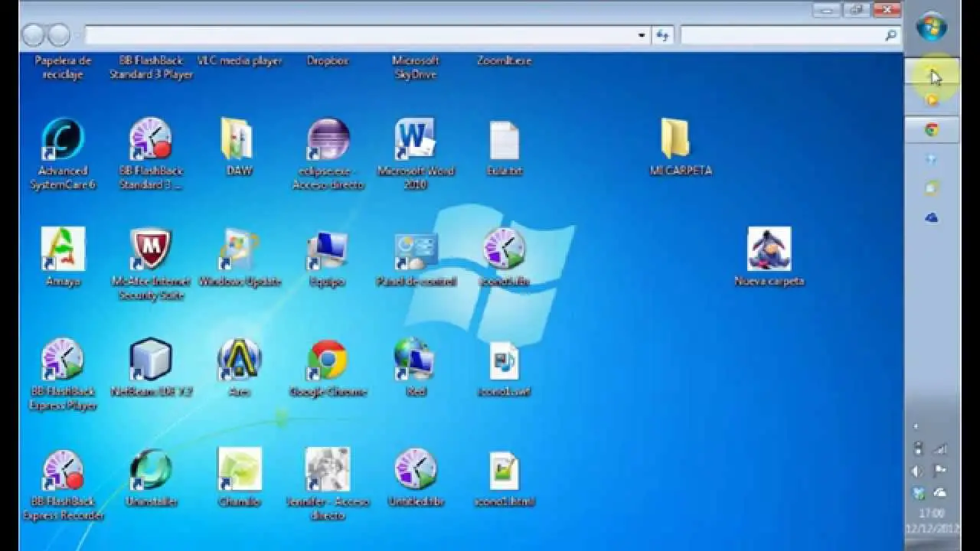Click the 'Papelera de reciclaje' label
The height and width of the screenshot is (551, 980).
(x=63, y=67)
